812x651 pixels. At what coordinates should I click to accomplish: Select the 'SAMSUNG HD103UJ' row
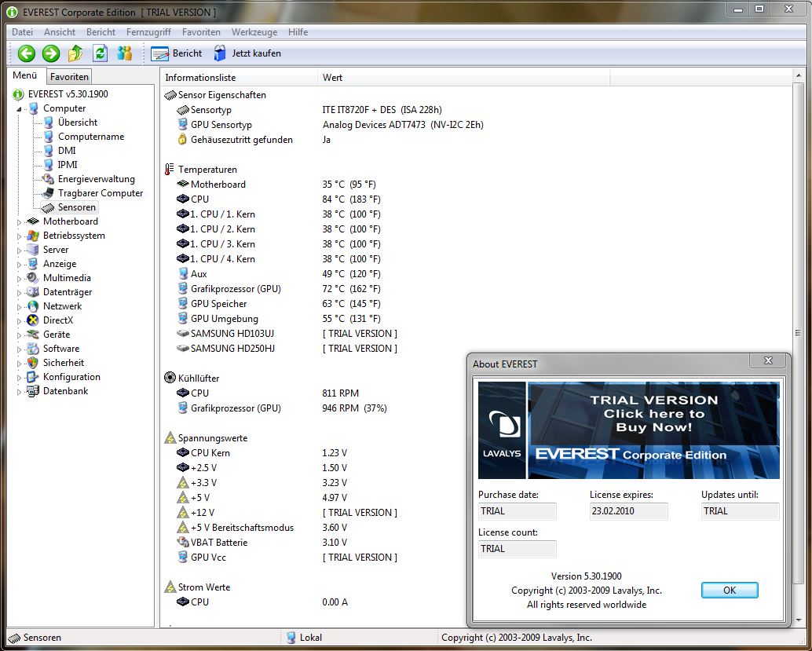tap(232, 334)
